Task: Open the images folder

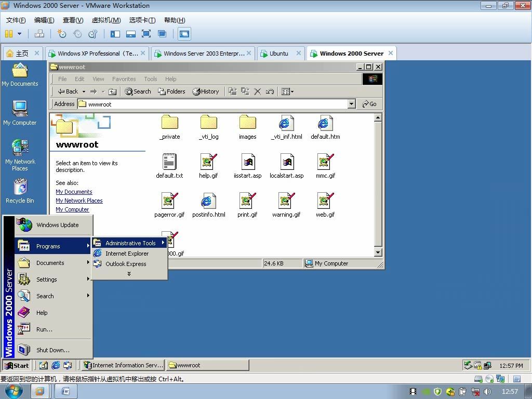Action: click(x=248, y=127)
